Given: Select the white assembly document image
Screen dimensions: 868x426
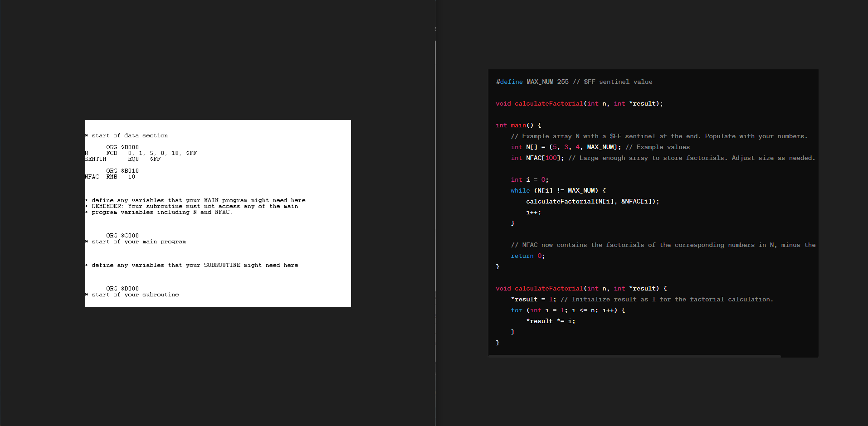Looking at the screenshot, I should tap(218, 213).
